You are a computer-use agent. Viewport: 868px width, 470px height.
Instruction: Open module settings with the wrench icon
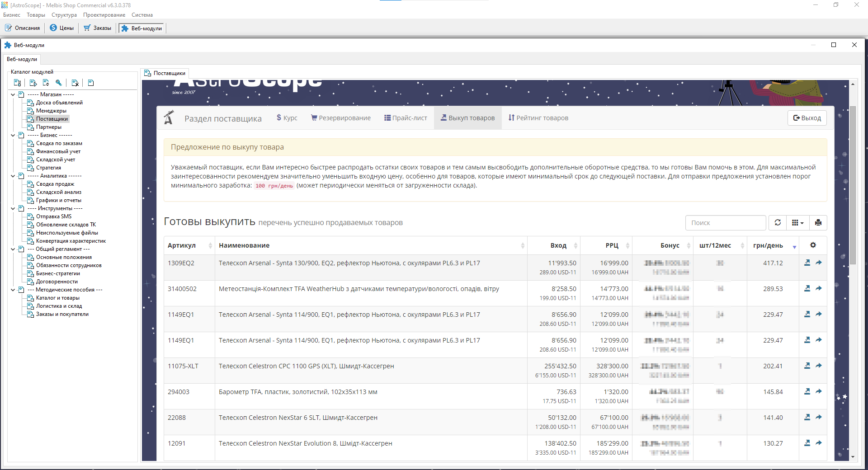pyautogui.click(x=58, y=83)
